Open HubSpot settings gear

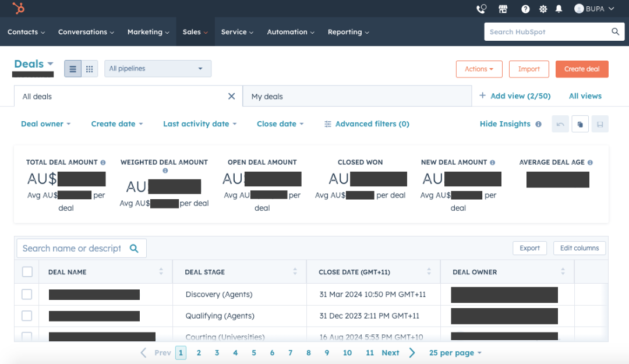pyautogui.click(x=543, y=9)
